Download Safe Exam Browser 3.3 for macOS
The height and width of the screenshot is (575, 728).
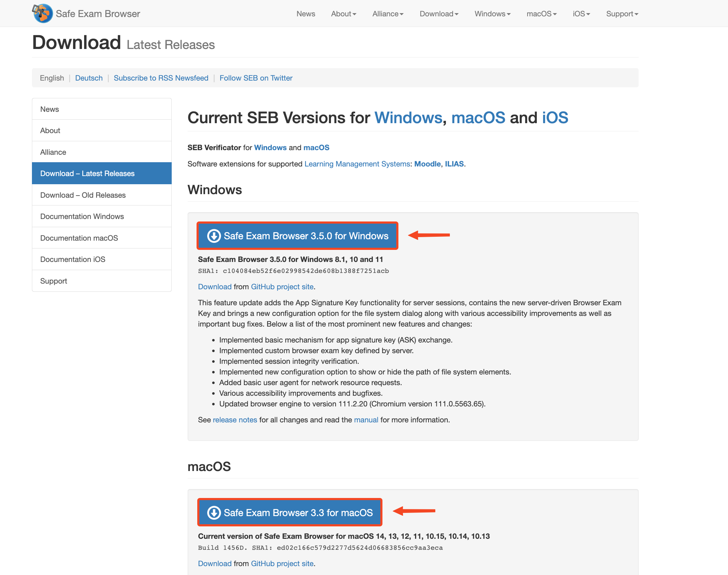(x=289, y=513)
